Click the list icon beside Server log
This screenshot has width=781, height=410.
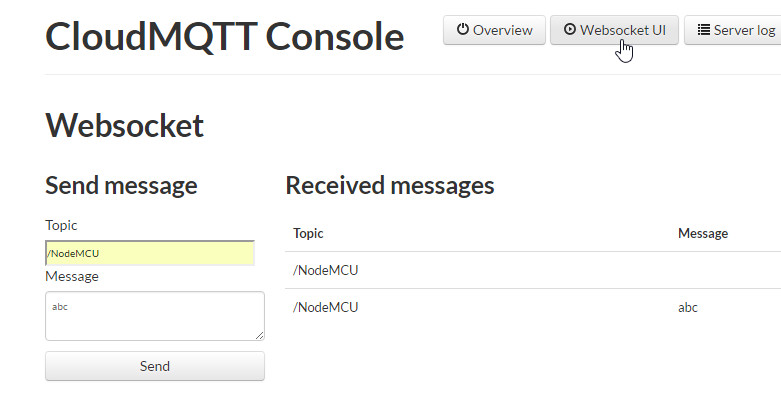pos(703,30)
